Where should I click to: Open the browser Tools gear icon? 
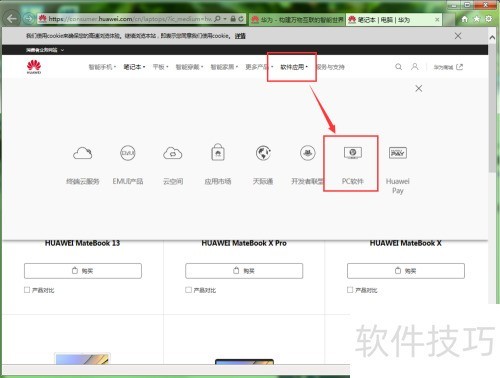pyautogui.click(x=488, y=19)
